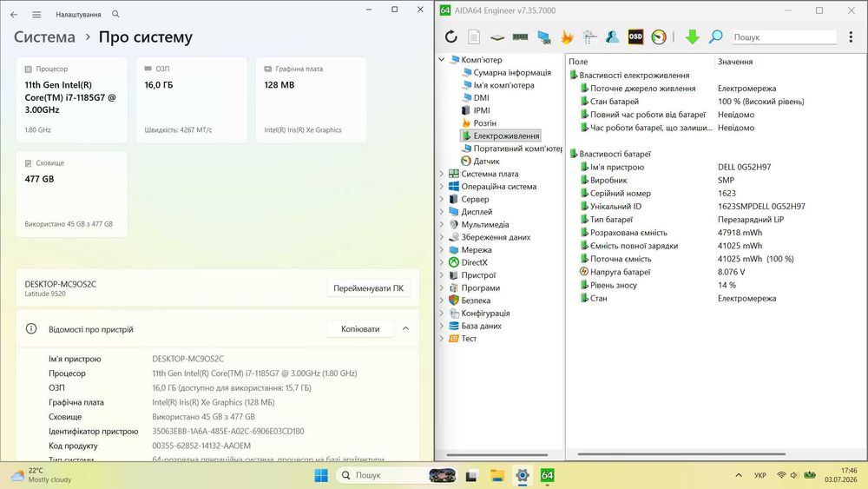Click the taskbar Пошук search box
The image size is (868, 489).
398,475
